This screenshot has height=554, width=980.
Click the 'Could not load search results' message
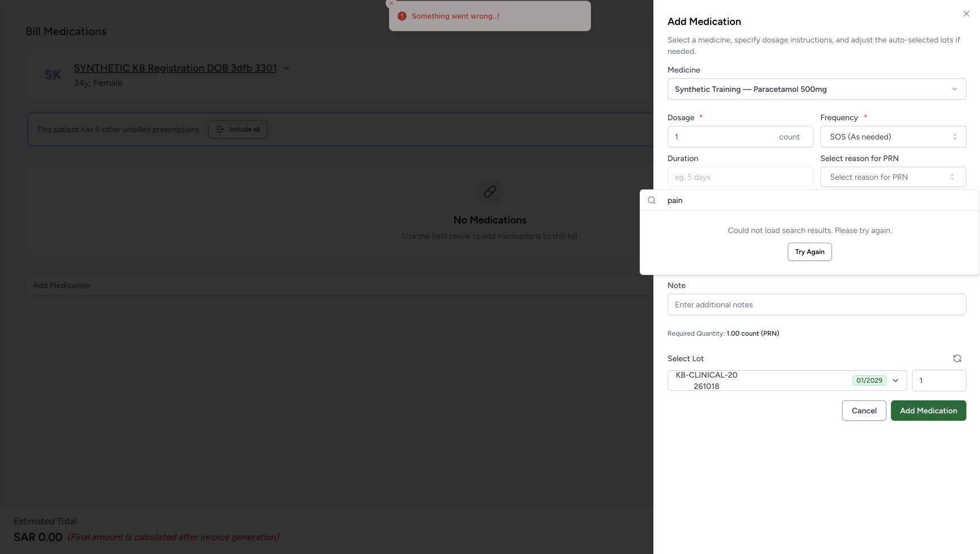coord(809,230)
